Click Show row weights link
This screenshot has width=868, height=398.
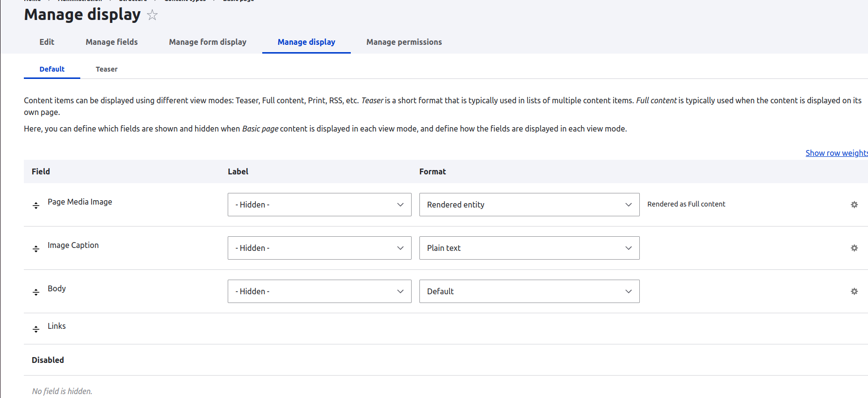pos(836,153)
